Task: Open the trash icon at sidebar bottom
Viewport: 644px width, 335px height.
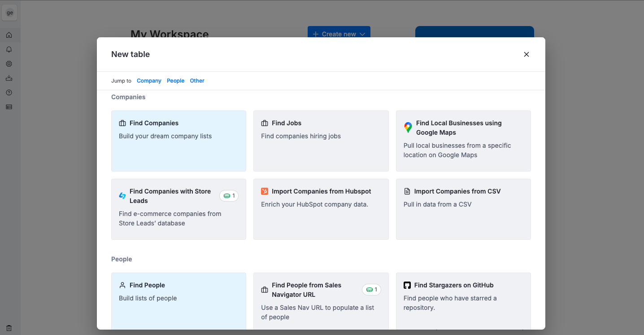Action: (9, 328)
